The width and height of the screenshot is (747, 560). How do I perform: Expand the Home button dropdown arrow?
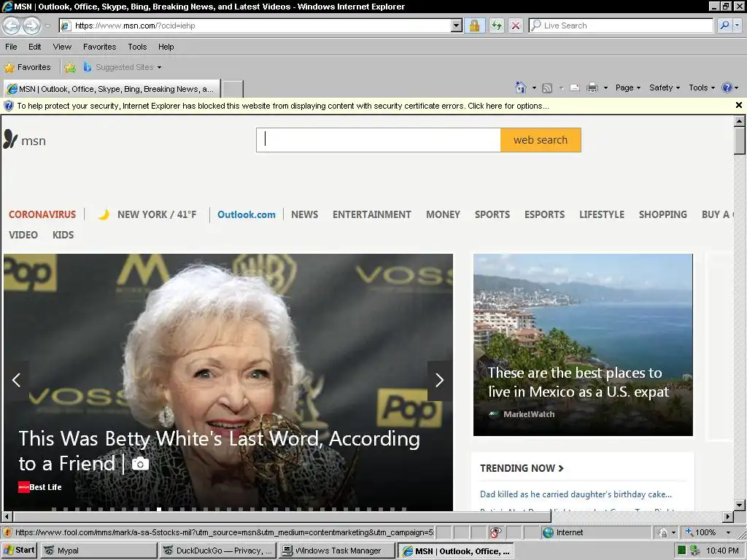point(534,88)
